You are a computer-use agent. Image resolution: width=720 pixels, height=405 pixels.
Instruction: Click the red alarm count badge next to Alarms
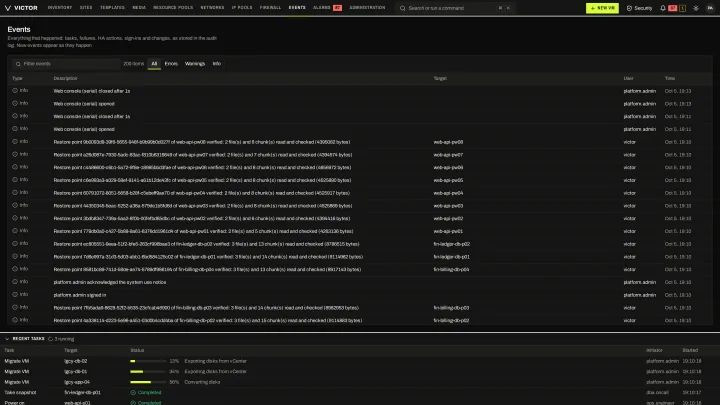click(337, 8)
